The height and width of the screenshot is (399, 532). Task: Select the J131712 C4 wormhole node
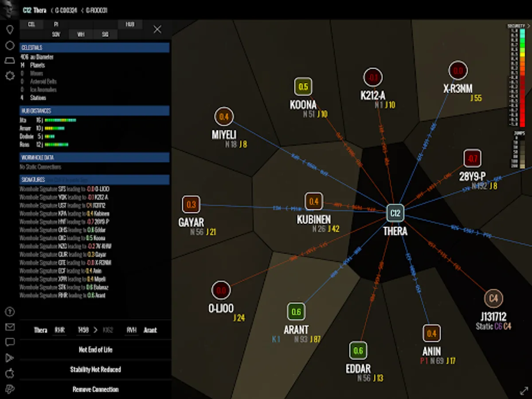click(493, 299)
